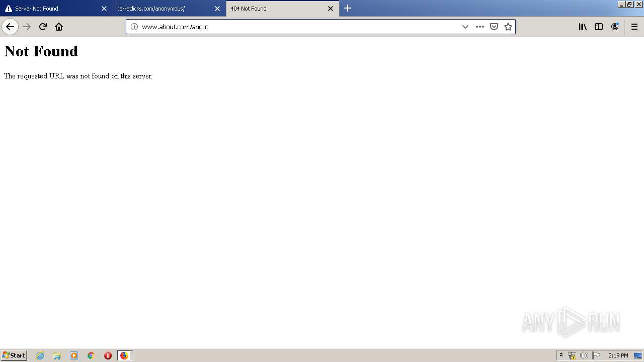
Task: Click the forward navigation arrow
Action: coord(27,27)
